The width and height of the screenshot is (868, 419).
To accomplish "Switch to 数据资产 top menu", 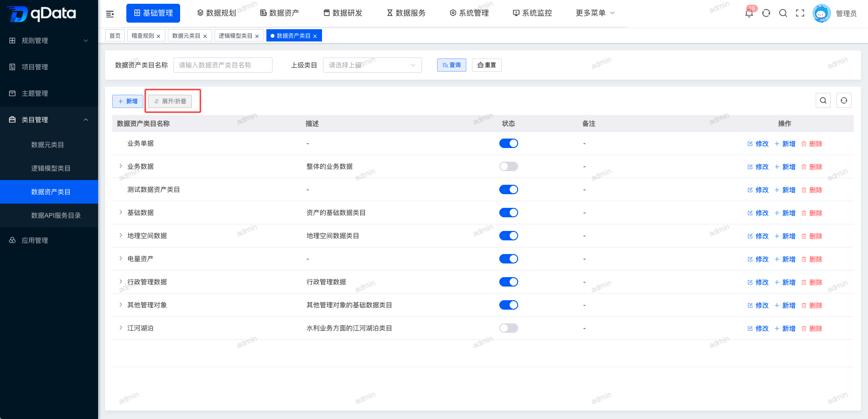I will tap(280, 13).
